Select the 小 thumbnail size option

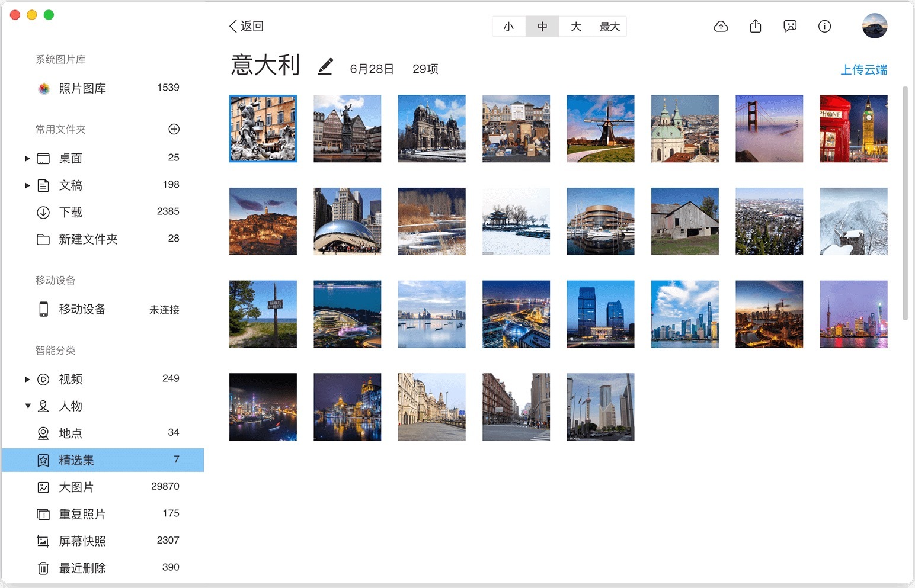(x=508, y=27)
